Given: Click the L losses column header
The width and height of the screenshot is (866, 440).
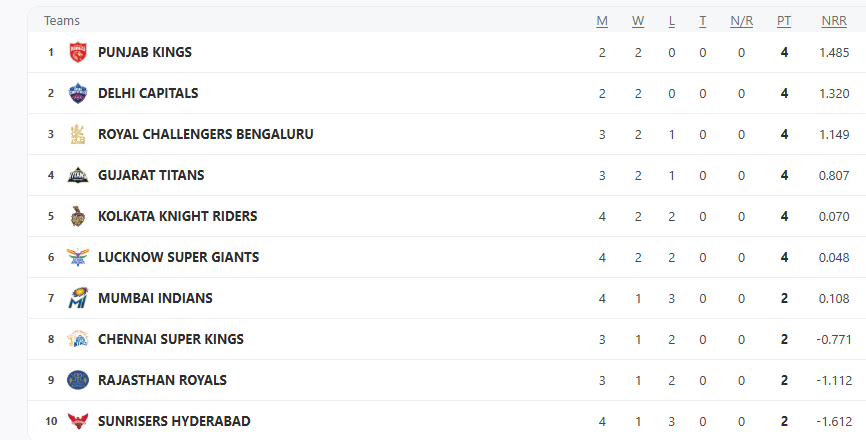Looking at the screenshot, I should (x=672, y=21).
